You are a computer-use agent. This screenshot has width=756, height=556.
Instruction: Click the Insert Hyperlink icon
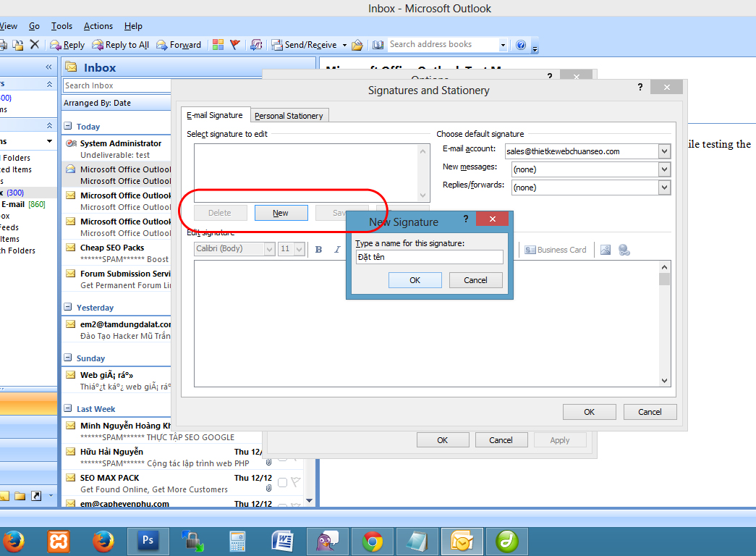[x=624, y=250]
